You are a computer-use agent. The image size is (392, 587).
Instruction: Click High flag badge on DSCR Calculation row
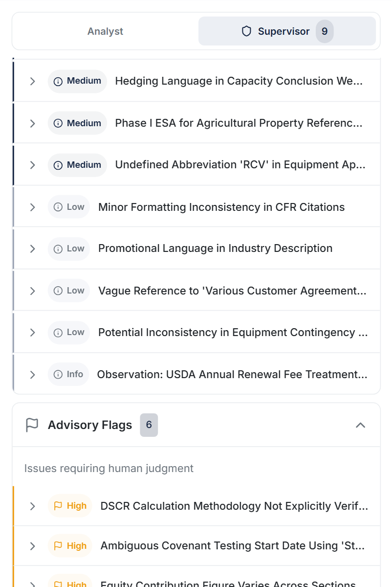point(70,506)
